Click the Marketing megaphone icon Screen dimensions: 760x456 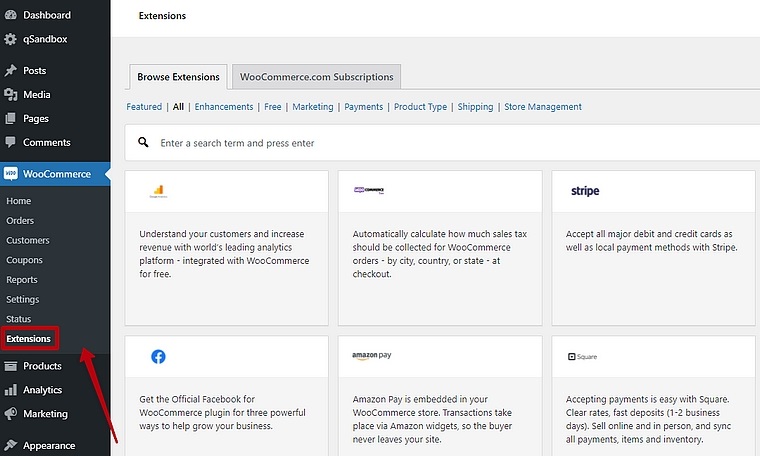(x=11, y=414)
